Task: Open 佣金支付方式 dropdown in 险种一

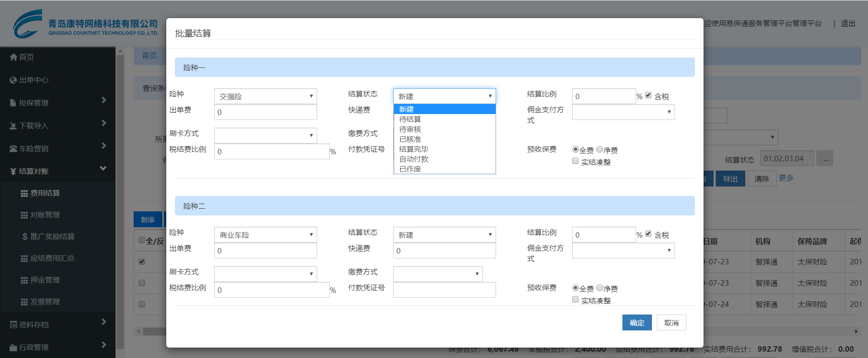Action: (623, 112)
